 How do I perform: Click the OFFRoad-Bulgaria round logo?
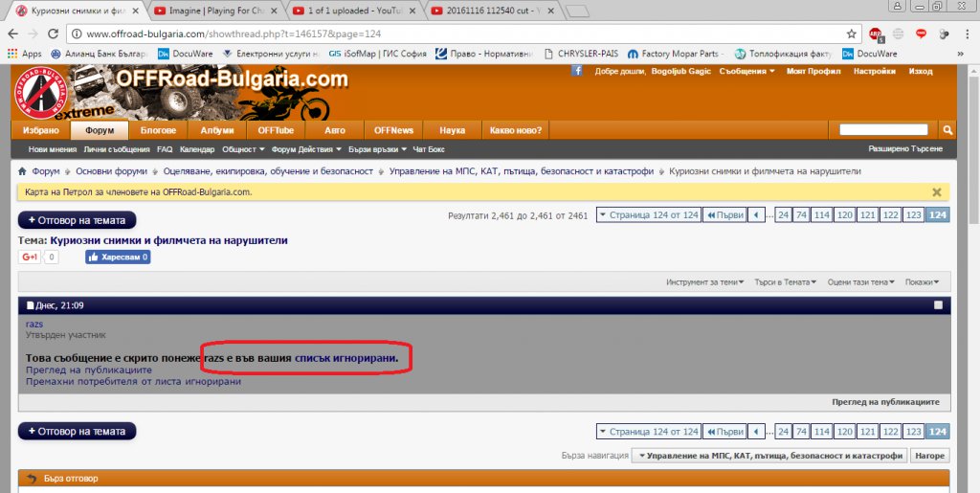pos(40,95)
